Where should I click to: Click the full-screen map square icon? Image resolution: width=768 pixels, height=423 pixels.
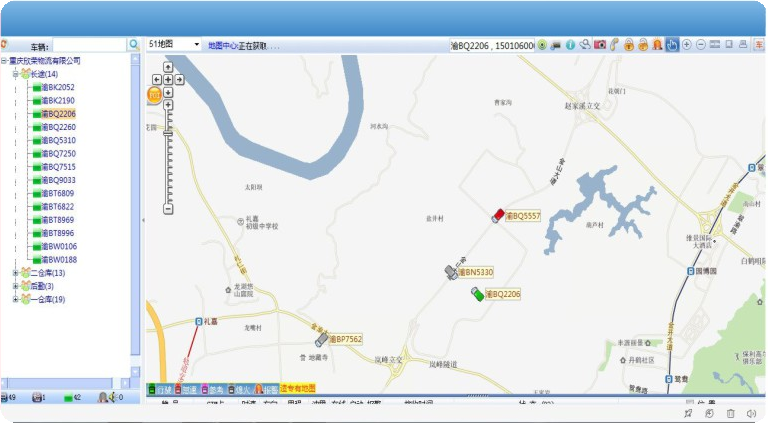[729, 44]
